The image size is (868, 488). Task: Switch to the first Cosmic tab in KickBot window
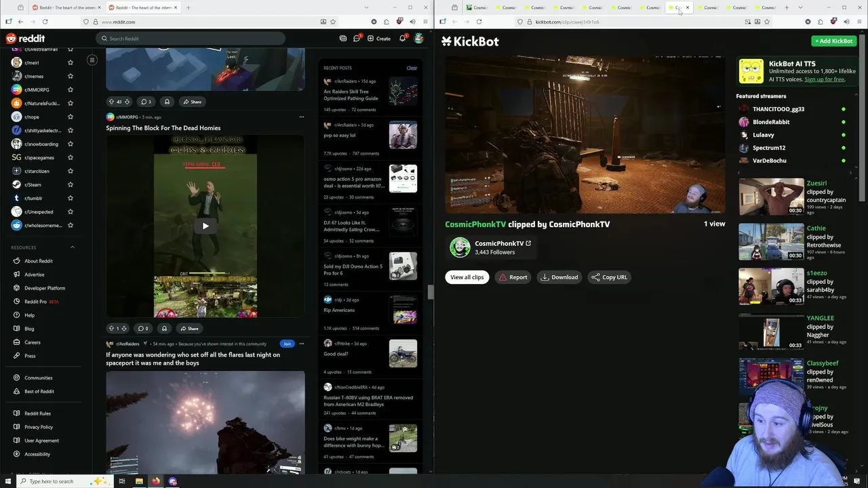(x=477, y=7)
